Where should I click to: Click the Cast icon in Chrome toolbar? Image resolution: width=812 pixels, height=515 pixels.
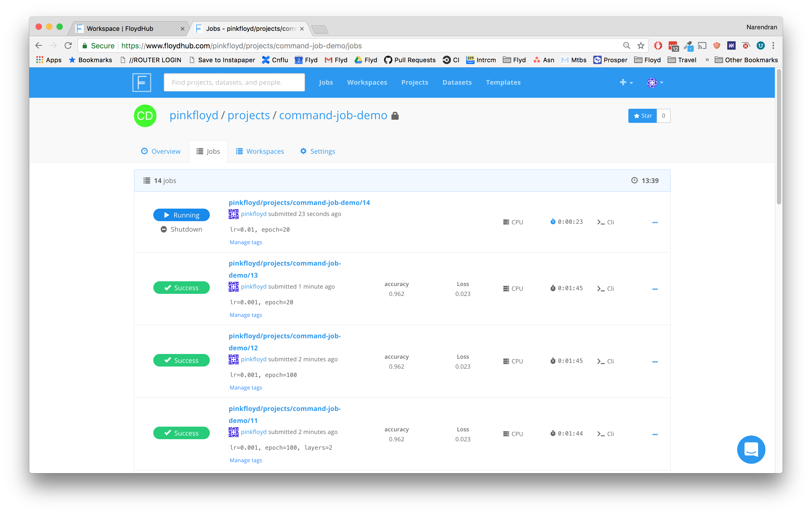(x=702, y=45)
